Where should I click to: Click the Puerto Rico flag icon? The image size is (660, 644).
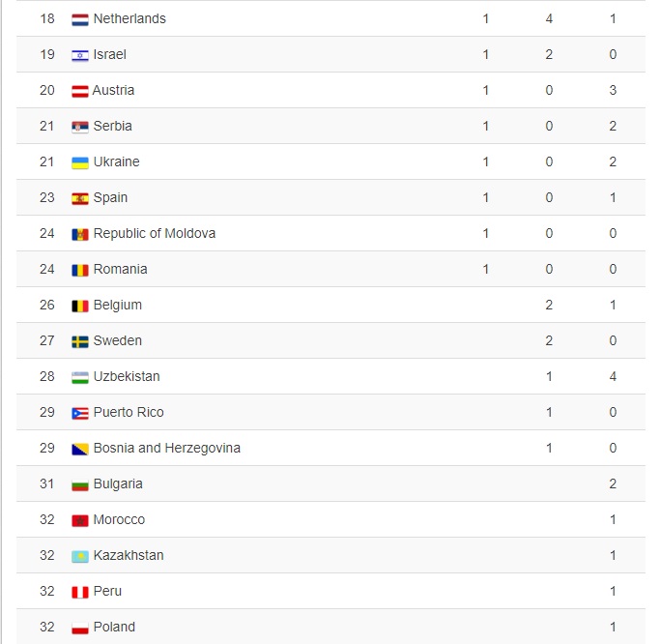coord(80,413)
